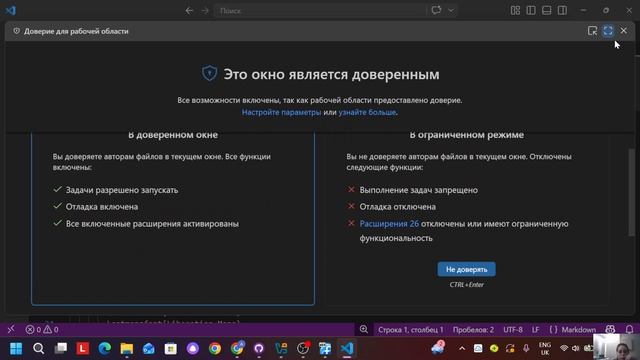The image size is (640, 360).
Task: Open the Mail app on taskbar
Action: (x=149, y=349)
